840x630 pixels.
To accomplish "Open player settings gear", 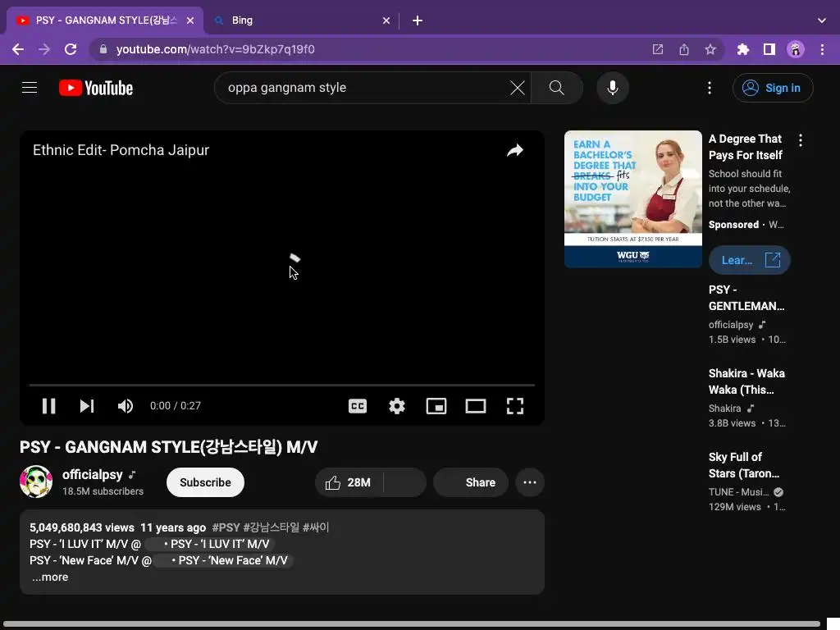I will point(397,406).
